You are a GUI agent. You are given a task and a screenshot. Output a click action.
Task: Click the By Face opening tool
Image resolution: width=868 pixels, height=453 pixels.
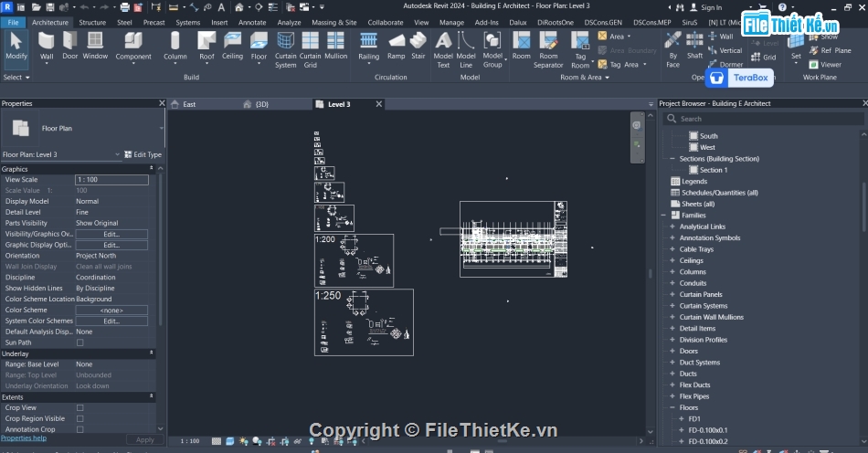672,50
